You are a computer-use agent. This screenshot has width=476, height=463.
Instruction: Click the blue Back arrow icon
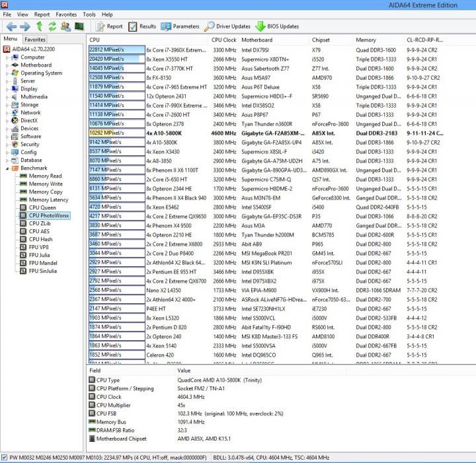point(11,26)
